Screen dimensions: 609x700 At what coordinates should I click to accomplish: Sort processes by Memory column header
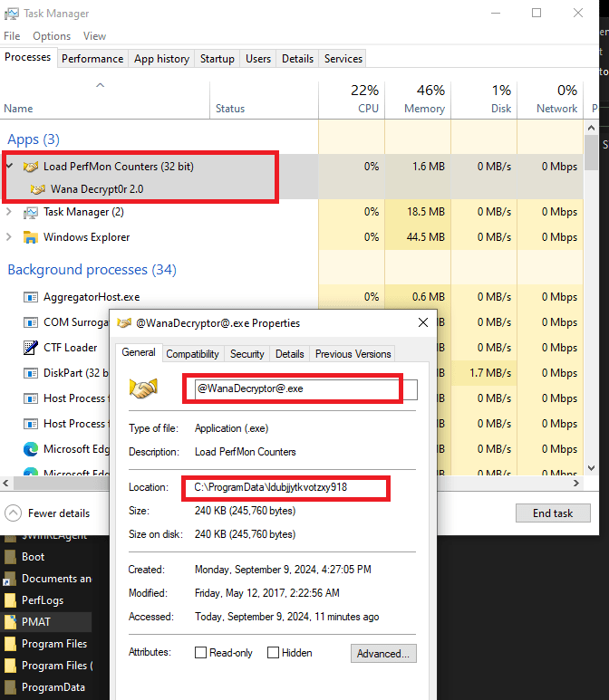418,100
